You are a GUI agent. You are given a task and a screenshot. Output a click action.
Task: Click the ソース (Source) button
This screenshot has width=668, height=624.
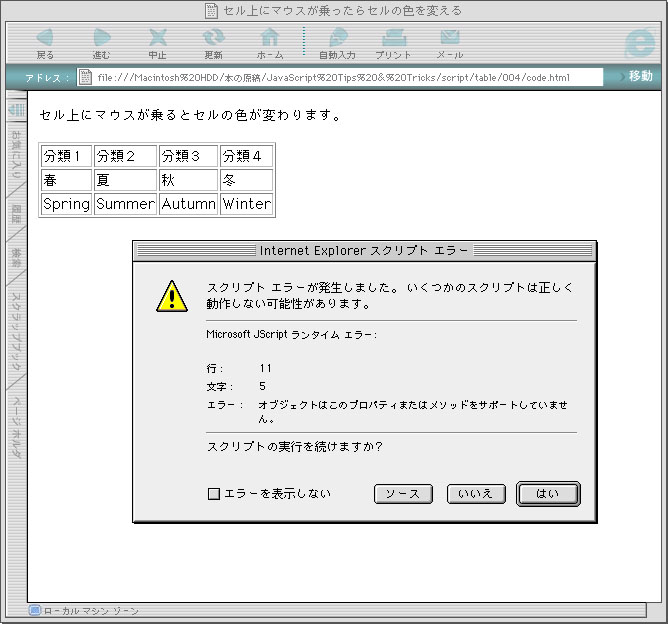[x=403, y=494]
